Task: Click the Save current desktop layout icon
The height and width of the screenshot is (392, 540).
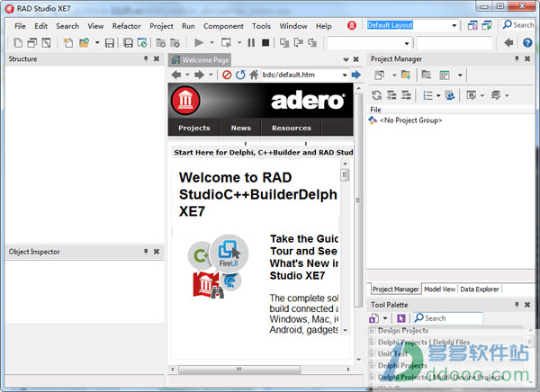Action: point(472,25)
